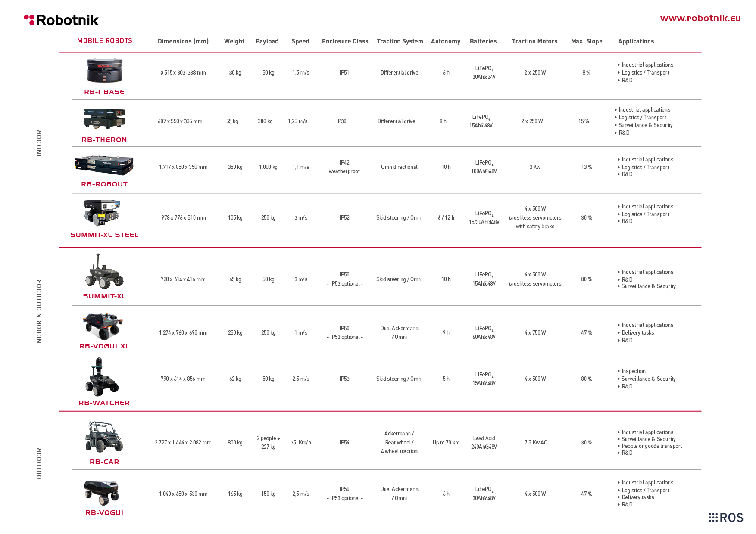Click the OUTDOOR section label
Screen dimensions: 756x534
pyautogui.click(x=39, y=463)
